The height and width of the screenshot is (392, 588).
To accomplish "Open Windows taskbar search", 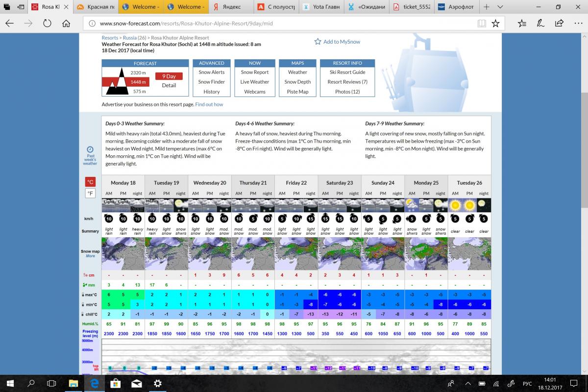I will coord(31,383).
